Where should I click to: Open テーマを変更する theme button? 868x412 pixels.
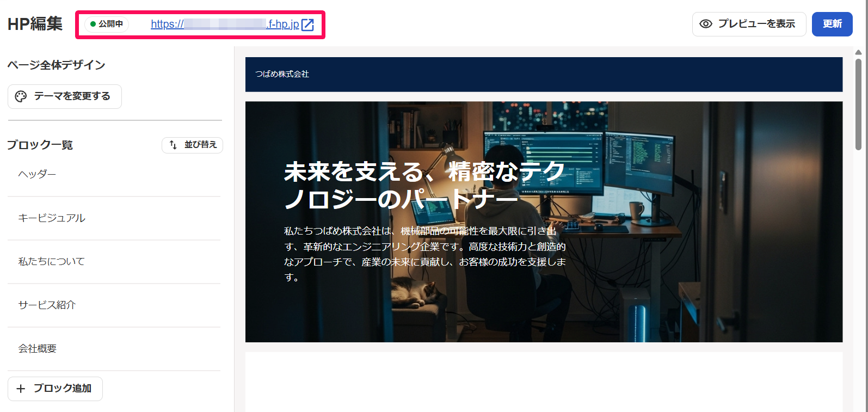pos(65,96)
